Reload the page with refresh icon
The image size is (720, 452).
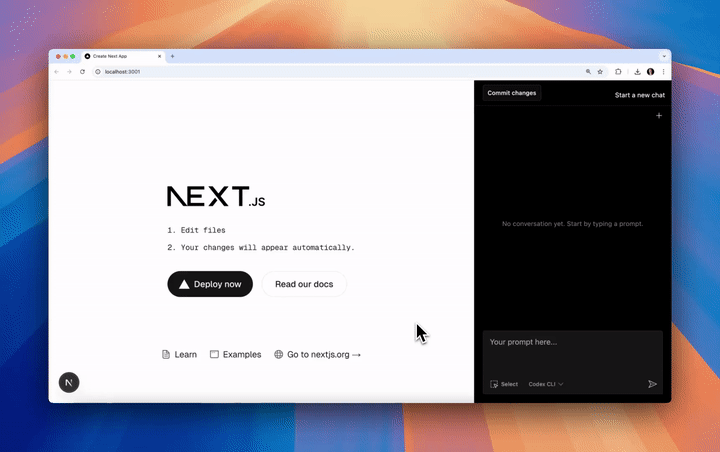coord(83,72)
